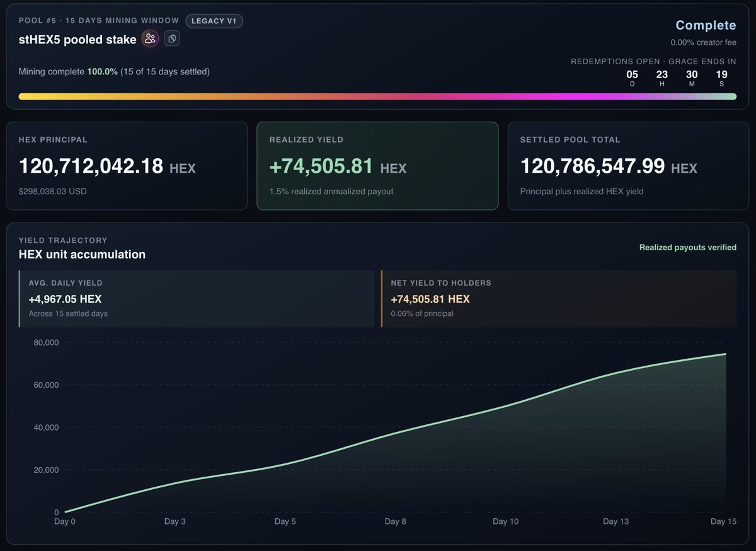Click the $298,038.03 USD value
Screen dimensions: 756x551
pyautogui.click(x=52, y=191)
